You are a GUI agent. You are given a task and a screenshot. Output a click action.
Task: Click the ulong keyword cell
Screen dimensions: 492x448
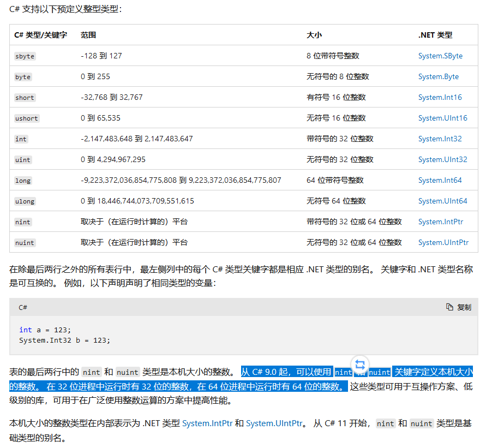pos(25,201)
